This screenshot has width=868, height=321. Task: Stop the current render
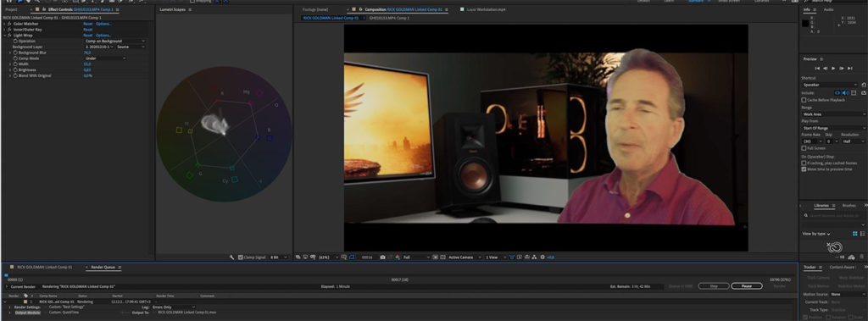714,286
